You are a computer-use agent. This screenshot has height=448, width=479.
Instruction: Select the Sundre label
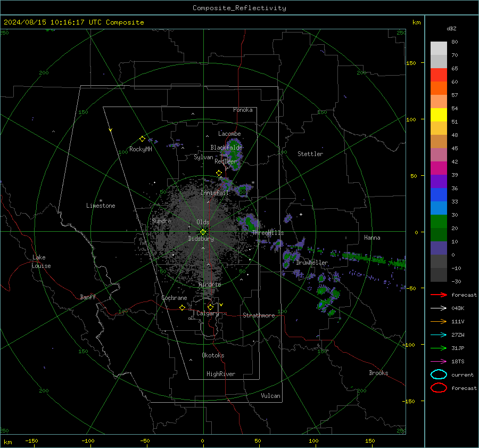point(162,221)
